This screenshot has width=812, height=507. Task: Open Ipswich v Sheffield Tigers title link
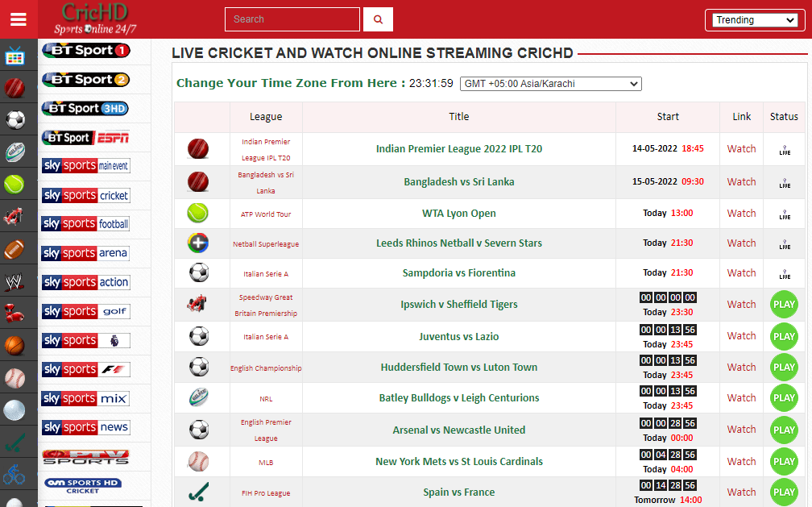pos(459,305)
